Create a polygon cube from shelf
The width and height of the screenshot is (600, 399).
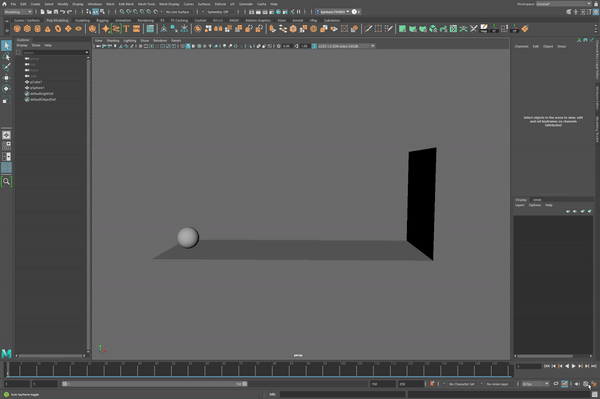coord(27,29)
